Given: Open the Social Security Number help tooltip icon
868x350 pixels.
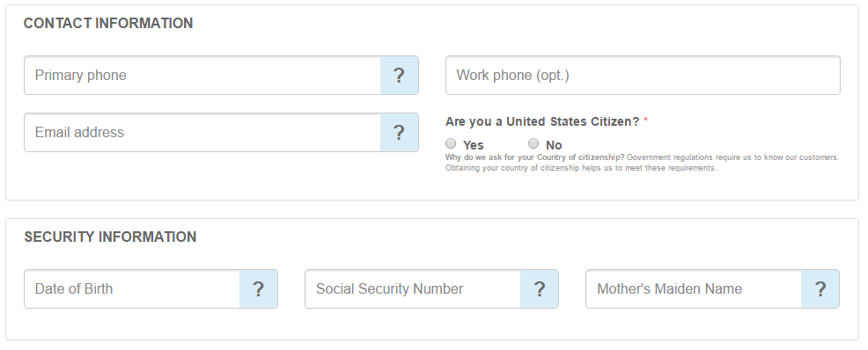Looking at the screenshot, I should [539, 289].
